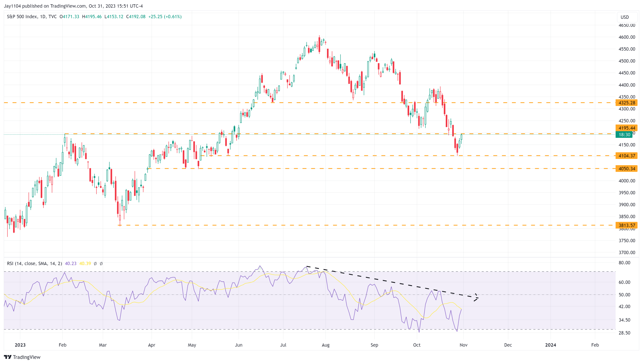Click the RSI 50.00 axis label

[624, 295]
